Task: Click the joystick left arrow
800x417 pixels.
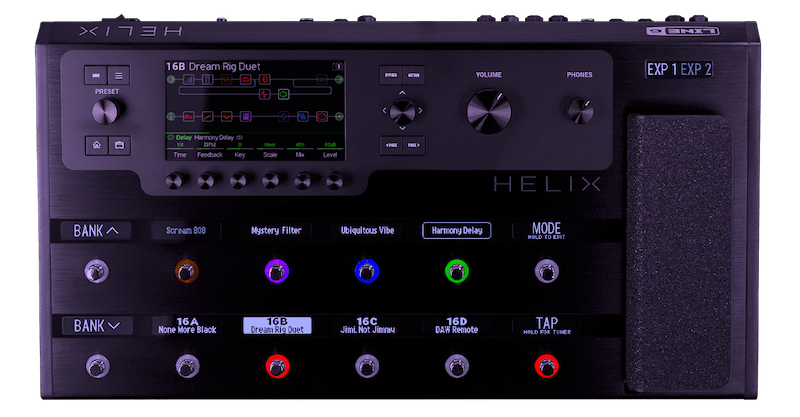Action: pyautogui.click(x=385, y=111)
